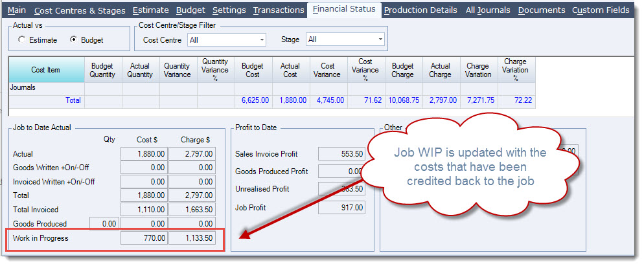644x266 pixels.
Task: Click Goods Written +On/-Off charge field
Action: (x=192, y=168)
